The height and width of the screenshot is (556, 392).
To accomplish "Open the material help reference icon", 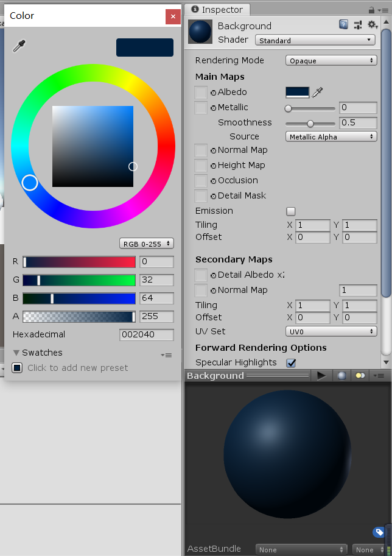I will point(343,24).
